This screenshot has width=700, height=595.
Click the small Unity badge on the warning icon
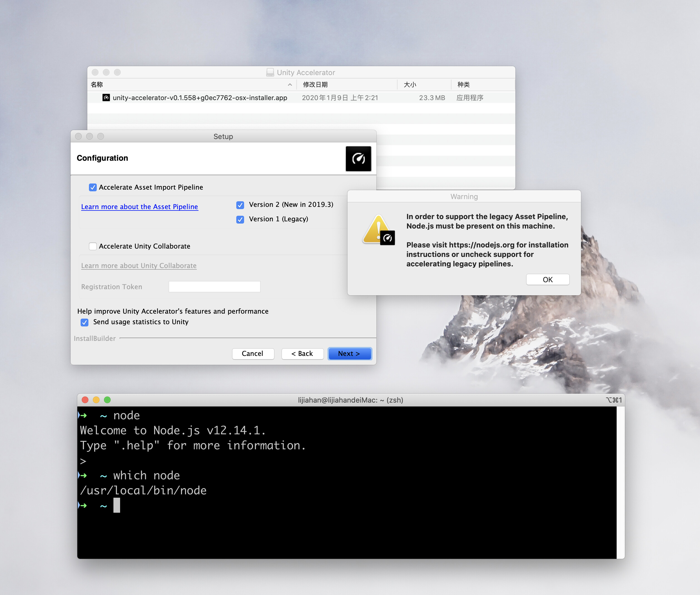[388, 237]
